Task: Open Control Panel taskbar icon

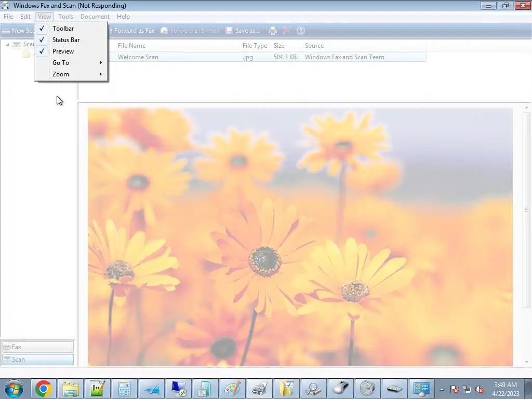Action: coord(422,389)
